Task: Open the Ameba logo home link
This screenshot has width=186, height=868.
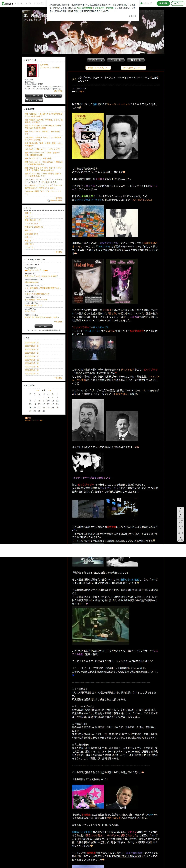Action: (7, 3)
